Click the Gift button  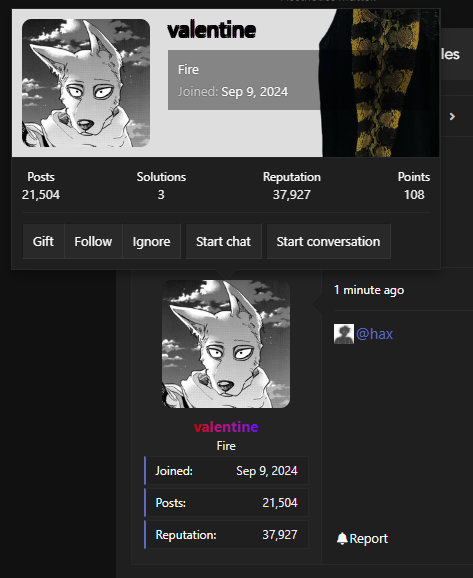pyautogui.click(x=43, y=241)
